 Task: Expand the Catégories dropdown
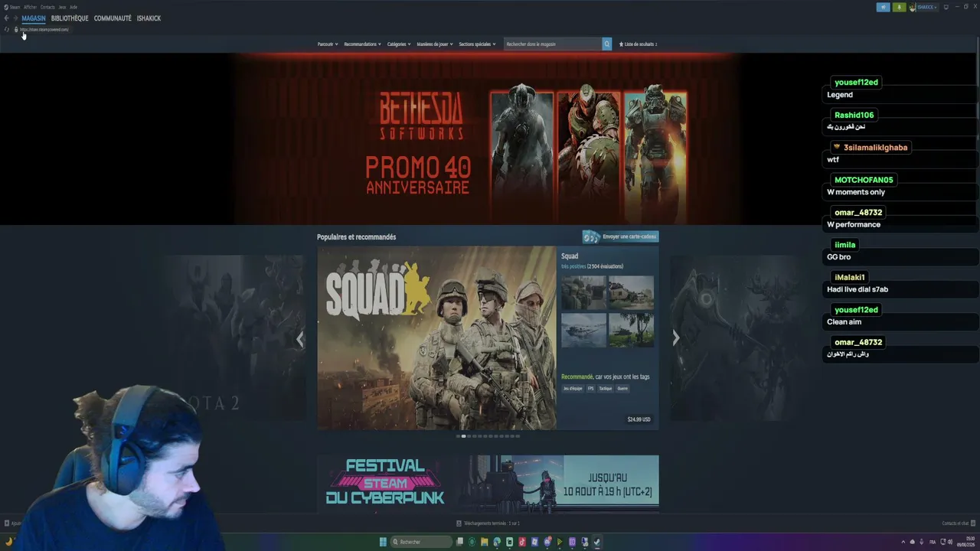(399, 44)
